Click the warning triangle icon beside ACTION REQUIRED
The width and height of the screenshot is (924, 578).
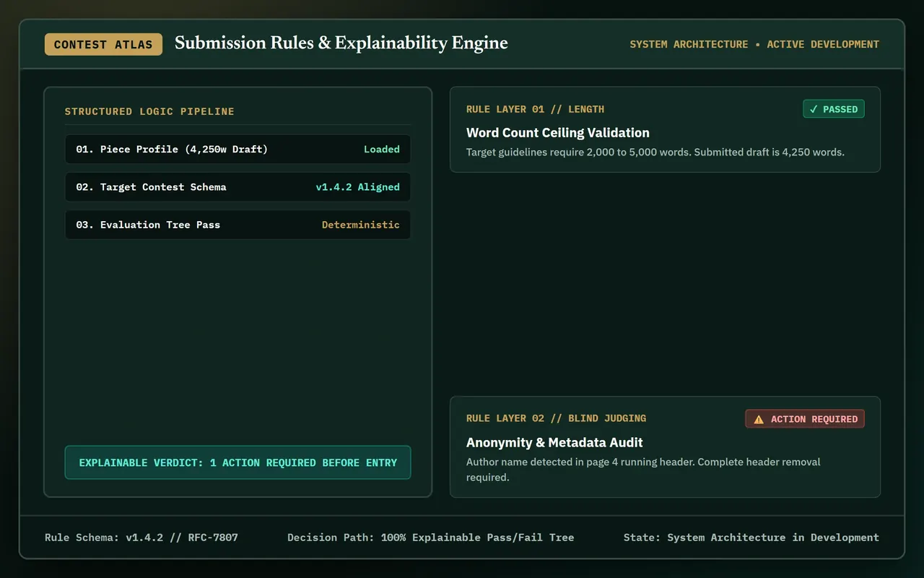(x=759, y=419)
